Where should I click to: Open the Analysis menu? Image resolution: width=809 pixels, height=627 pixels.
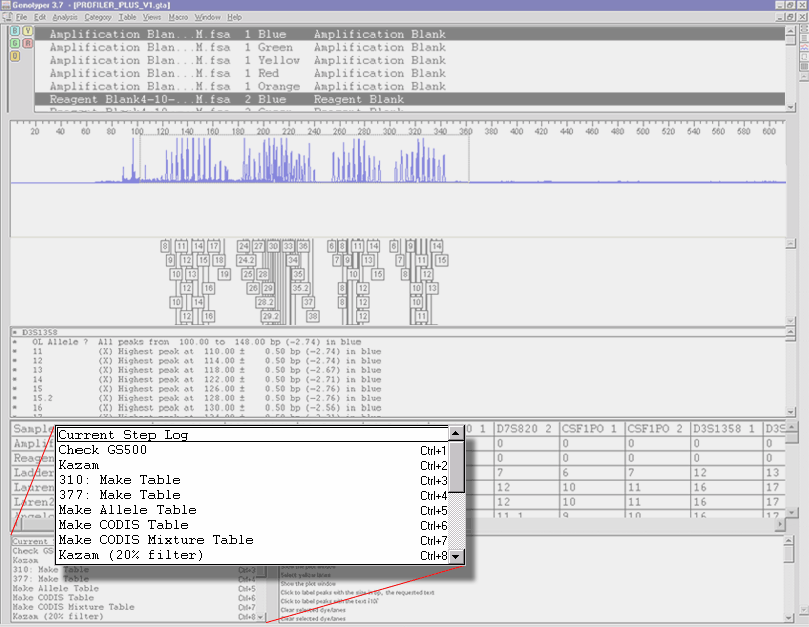click(x=65, y=17)
